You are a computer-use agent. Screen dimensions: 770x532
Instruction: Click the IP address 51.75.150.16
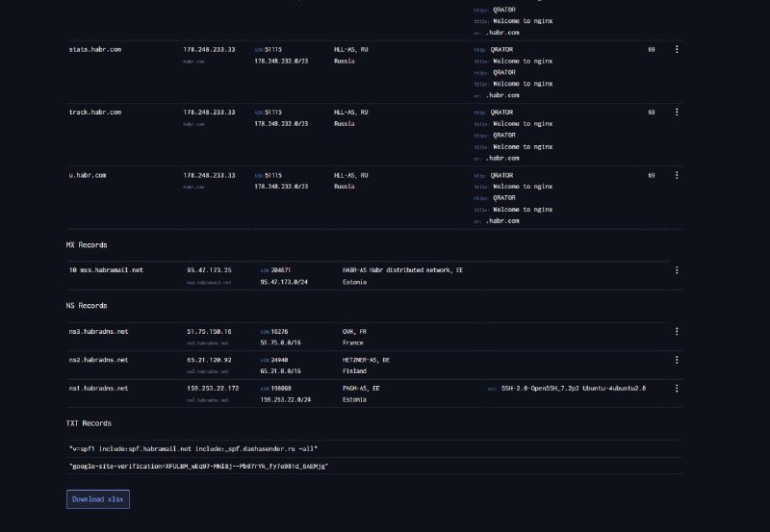tap(209, 332)
